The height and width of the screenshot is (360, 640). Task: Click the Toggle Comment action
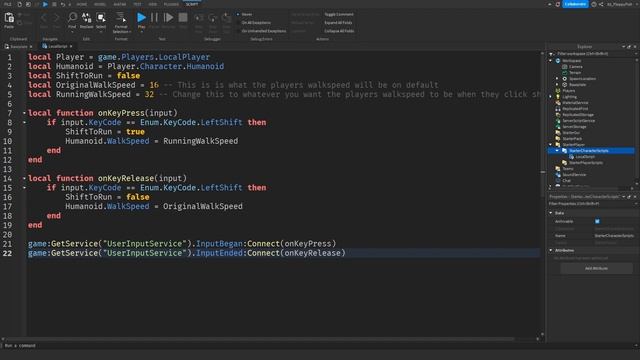coord(339,14)
